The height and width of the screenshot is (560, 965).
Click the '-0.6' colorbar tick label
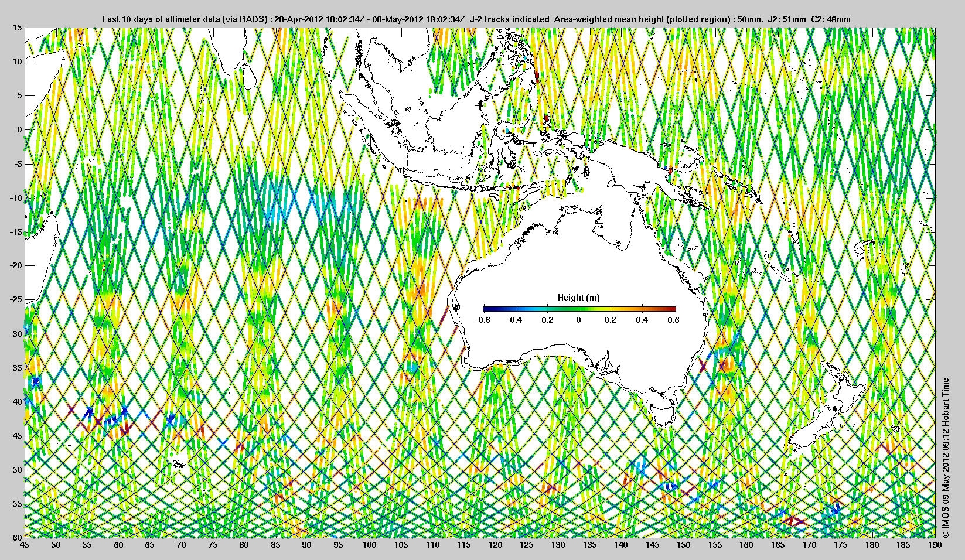pyautogui.click(x=483, y=320)
